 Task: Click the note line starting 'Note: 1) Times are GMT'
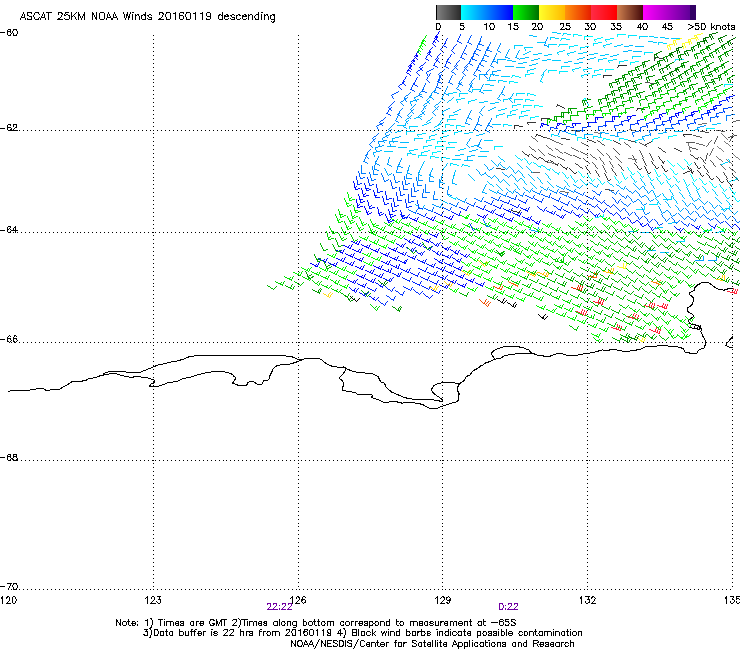(316, 623)
